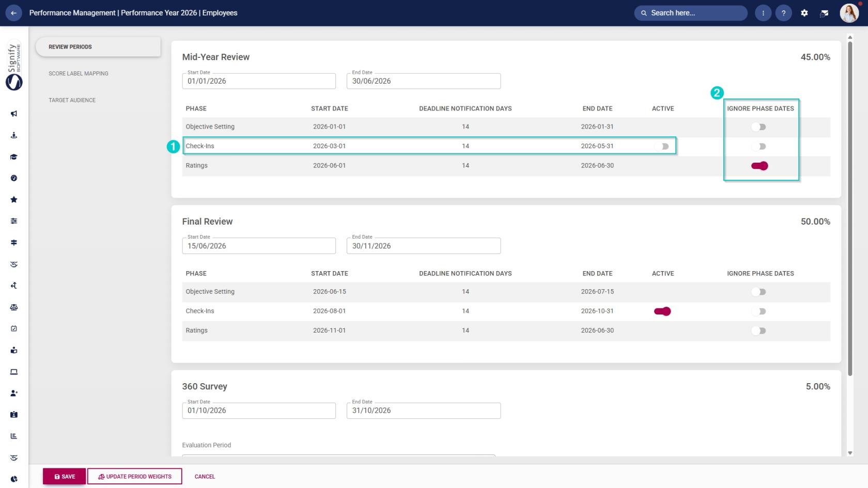Toggle Ignore Phase Dates for Final Review Objective Setting
Image resolution: width=868 pixels, height=488 pixels.
tap(759, 292)
